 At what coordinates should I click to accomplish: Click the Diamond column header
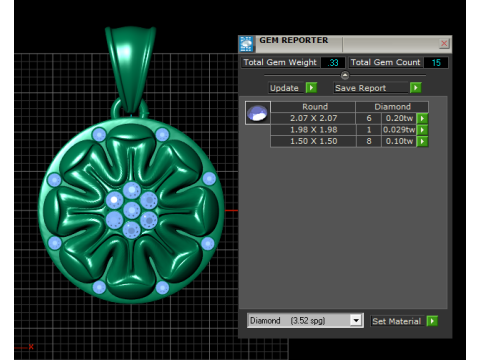pos(392,107)
